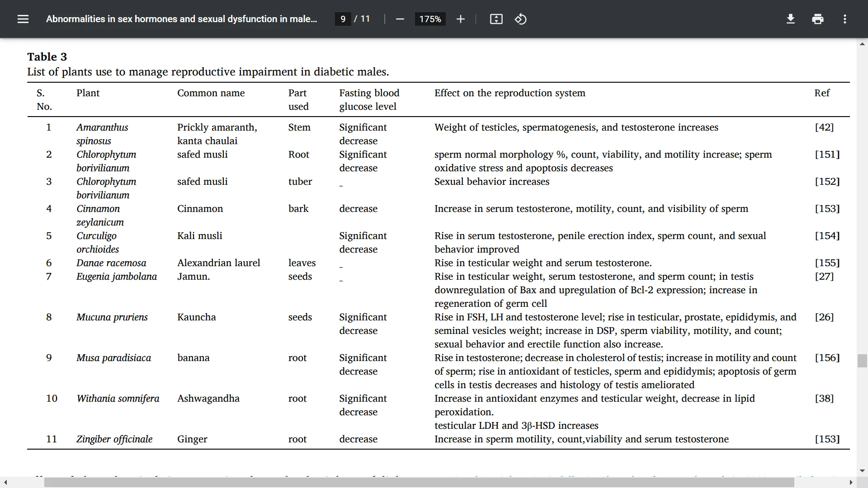The image size is (868, 488).
Task: Click 'Kauncha' common name
Action: [x=197, y=317]
